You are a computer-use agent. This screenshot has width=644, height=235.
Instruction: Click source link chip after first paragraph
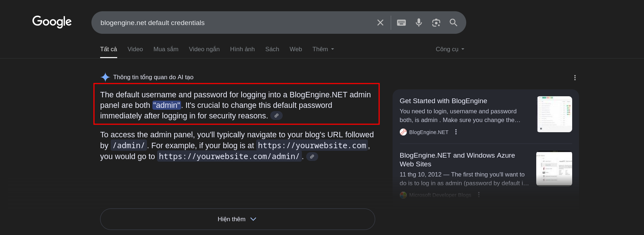276,116
